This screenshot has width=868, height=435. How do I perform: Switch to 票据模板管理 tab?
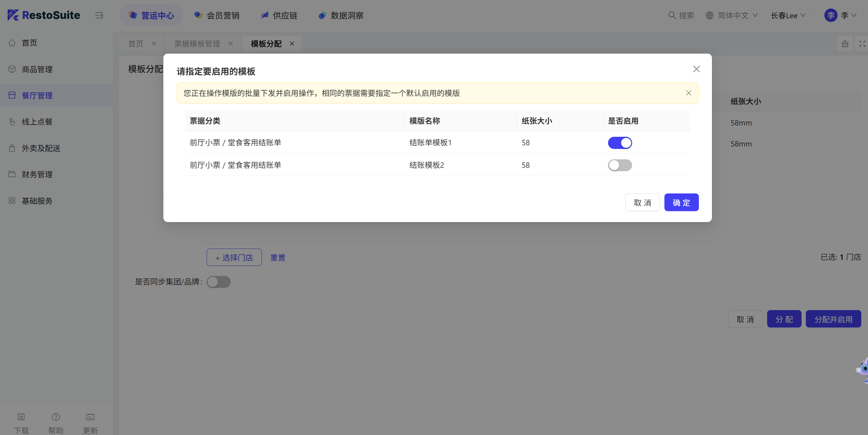197,44
